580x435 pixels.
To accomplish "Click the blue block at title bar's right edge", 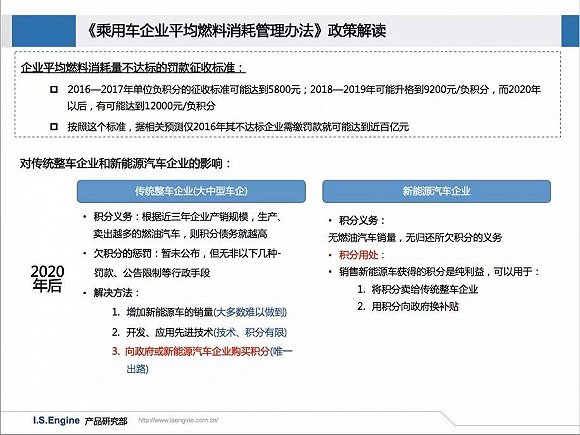I will click(x=570, y=31).
